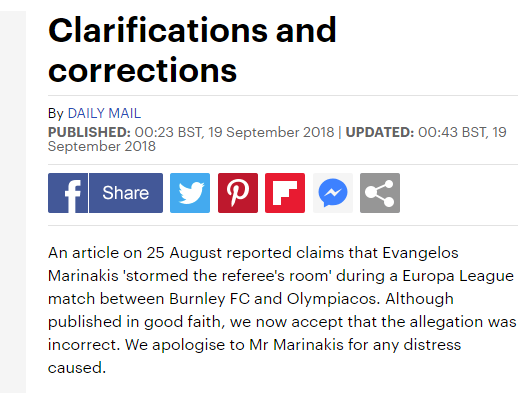Click the name 'Evangelos' in the first line
This screenshot has width=531, height=393.
tap(420, 253)
